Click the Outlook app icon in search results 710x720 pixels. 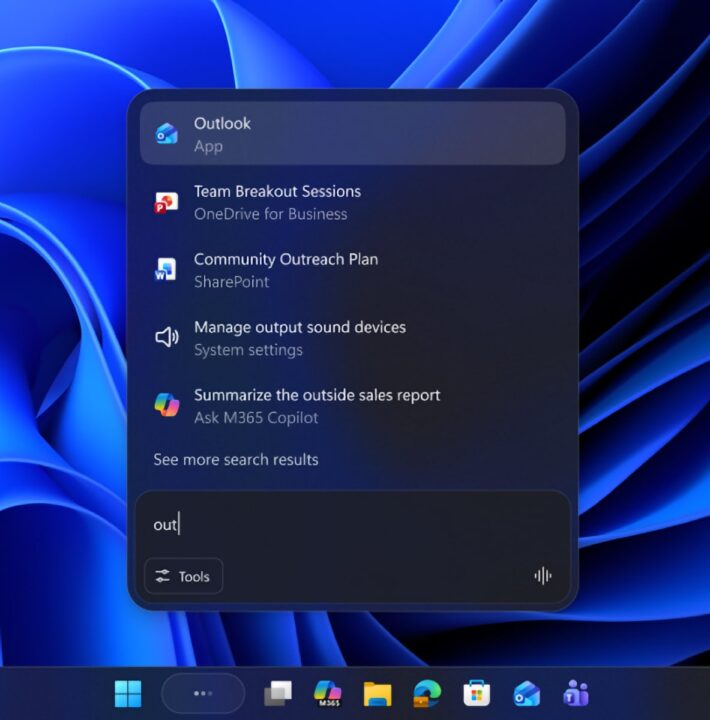(166, 133)
